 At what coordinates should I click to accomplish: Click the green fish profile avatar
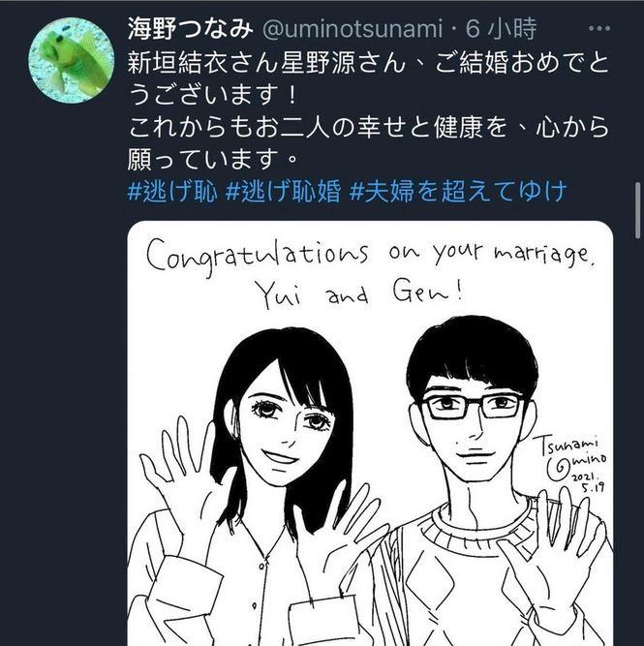click(72, 60)
